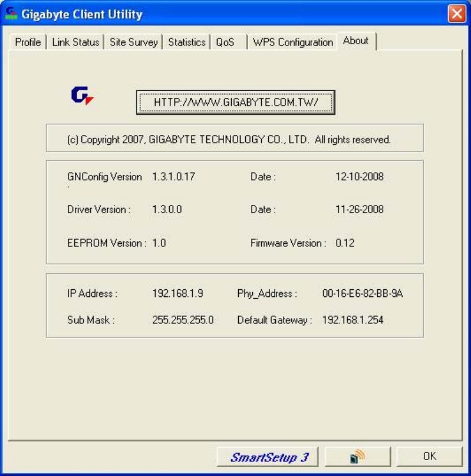Click Default Gateway value 192.168.1.254
Viewport: 471px width, 476px height.
click(353, 320)
